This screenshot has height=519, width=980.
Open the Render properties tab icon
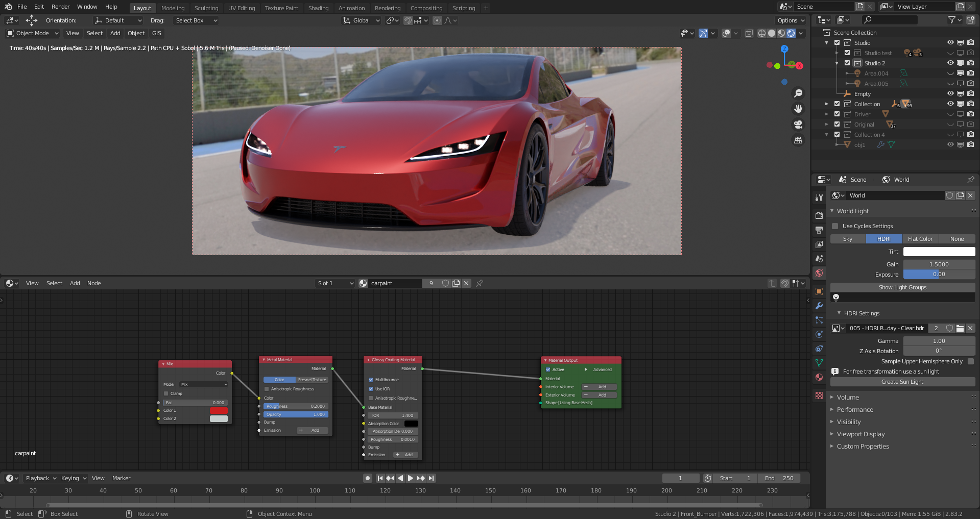819,216
